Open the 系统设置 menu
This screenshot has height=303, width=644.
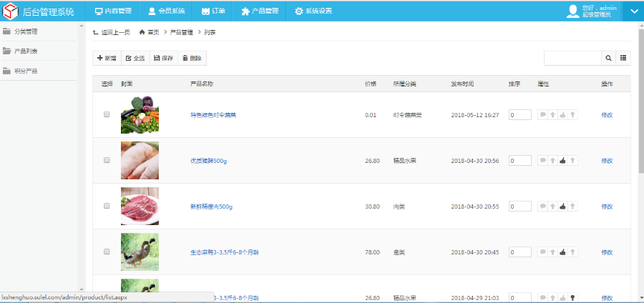click(x=313, y=11)
